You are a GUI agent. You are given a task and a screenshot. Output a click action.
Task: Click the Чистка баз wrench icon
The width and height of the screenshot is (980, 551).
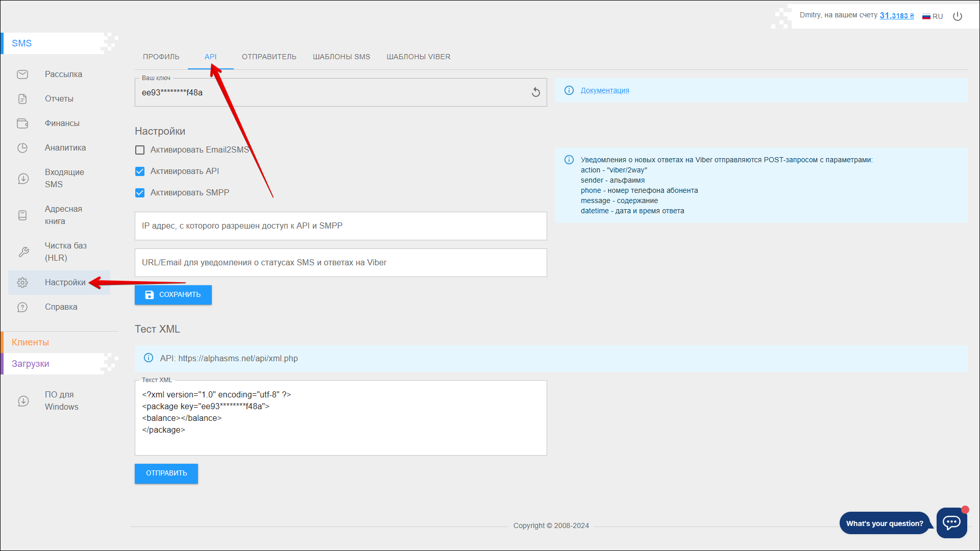tap(23, 252)
